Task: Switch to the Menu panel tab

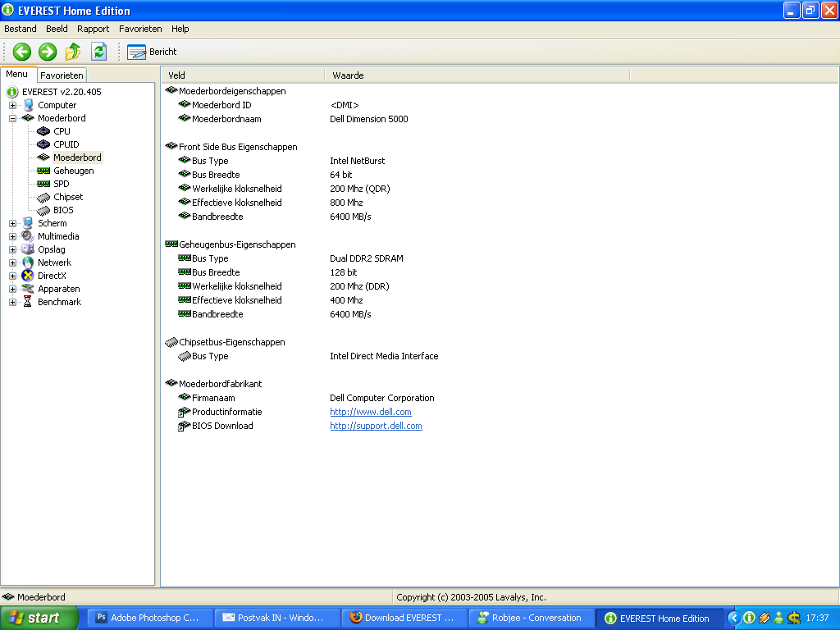Action: pyautogui.click(x=17, y=74)
